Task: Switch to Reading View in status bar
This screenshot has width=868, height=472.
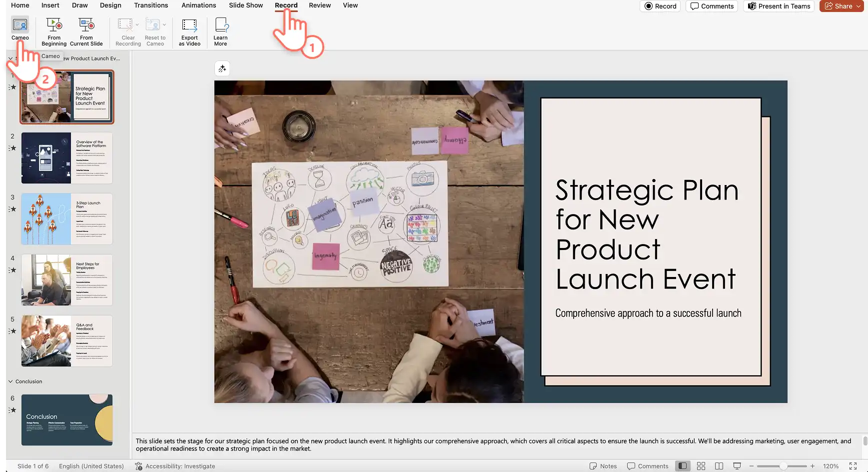Action: [x=719, y=466]
